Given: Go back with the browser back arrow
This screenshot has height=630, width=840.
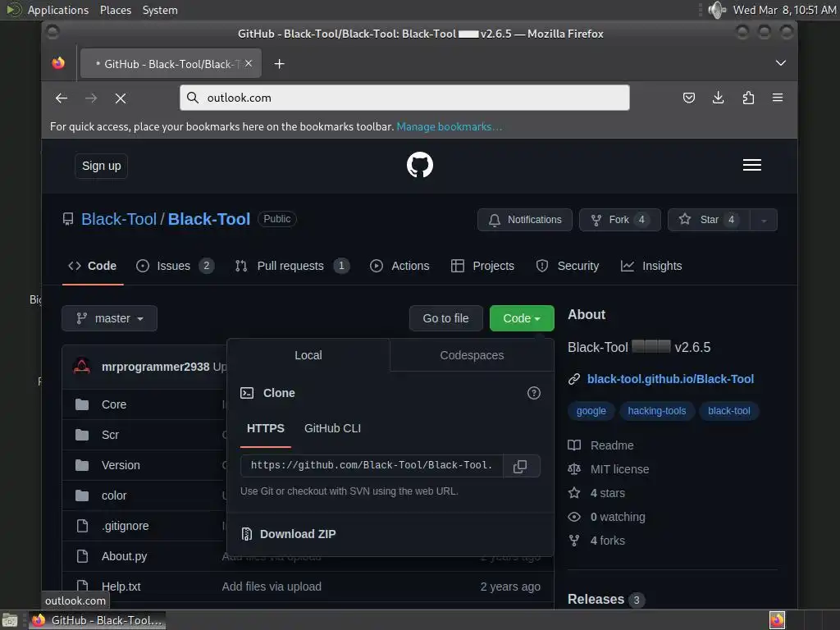Looking at the screenshot, I should click(62, 98).
